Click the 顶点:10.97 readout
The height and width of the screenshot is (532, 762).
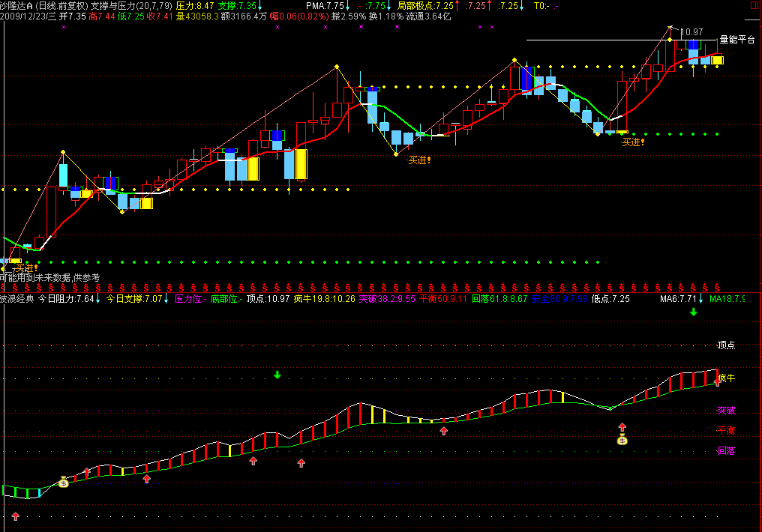click(x=268, y=299)
